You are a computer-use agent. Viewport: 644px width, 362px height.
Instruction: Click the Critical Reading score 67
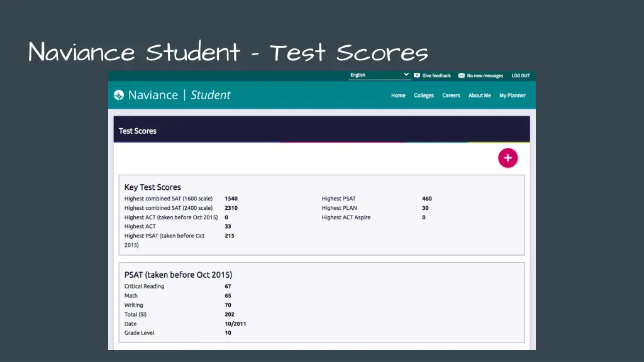228,287
